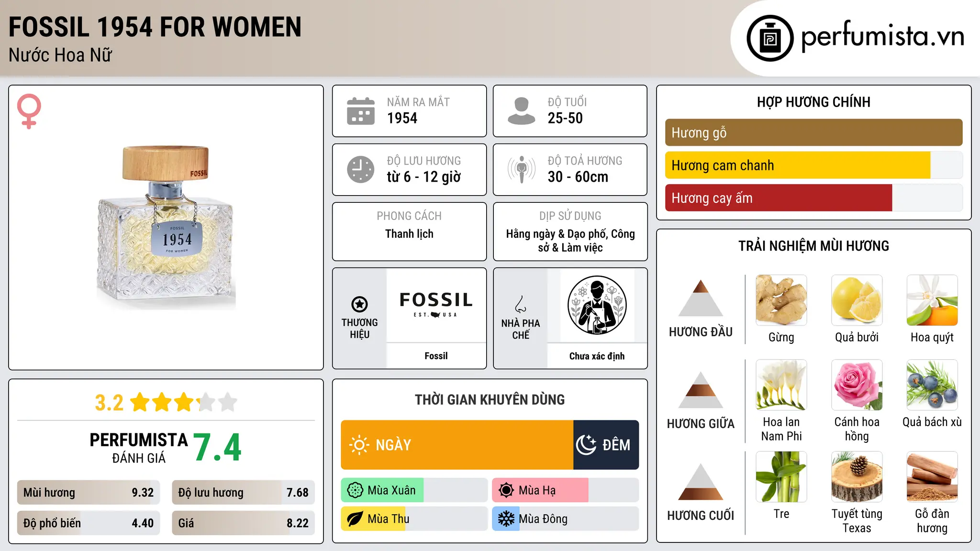This screenshot has width=980, height=551.
Task: Click the Mùa Đông season bar
Action: point(565,519)
